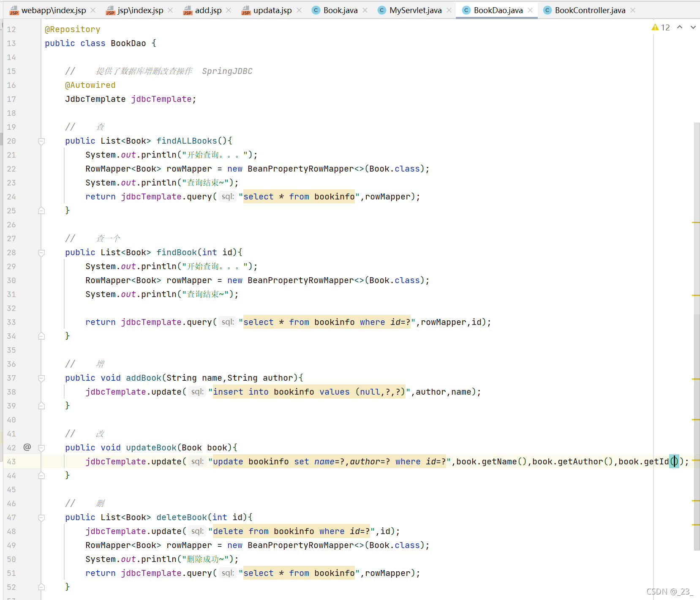Click the fold end marker at line 25
The width and height of the screenshot is (700, 600).
[41, 210]
